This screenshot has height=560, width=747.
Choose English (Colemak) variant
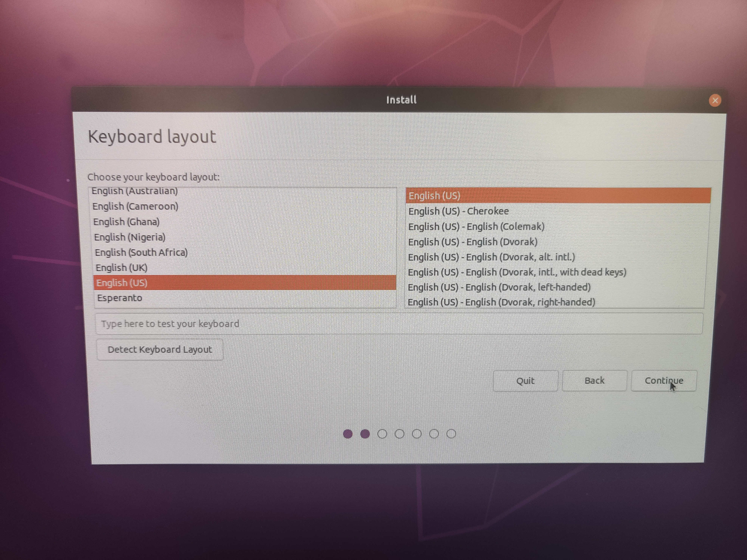point(557,226)
